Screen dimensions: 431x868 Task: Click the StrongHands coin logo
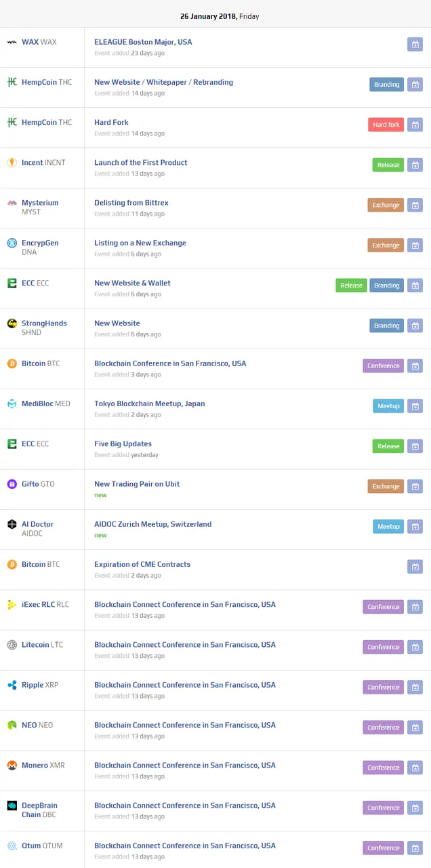tap(12, 323)
